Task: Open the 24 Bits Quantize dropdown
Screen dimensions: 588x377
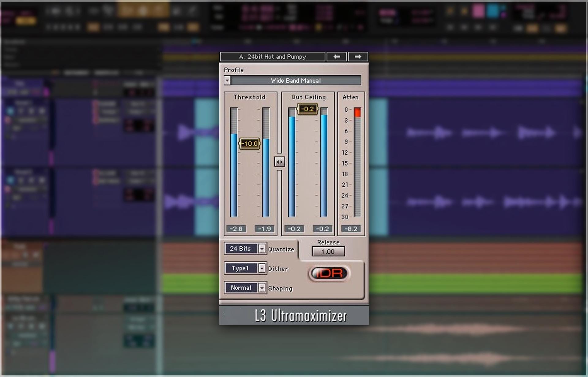Action: click(245, 249)
